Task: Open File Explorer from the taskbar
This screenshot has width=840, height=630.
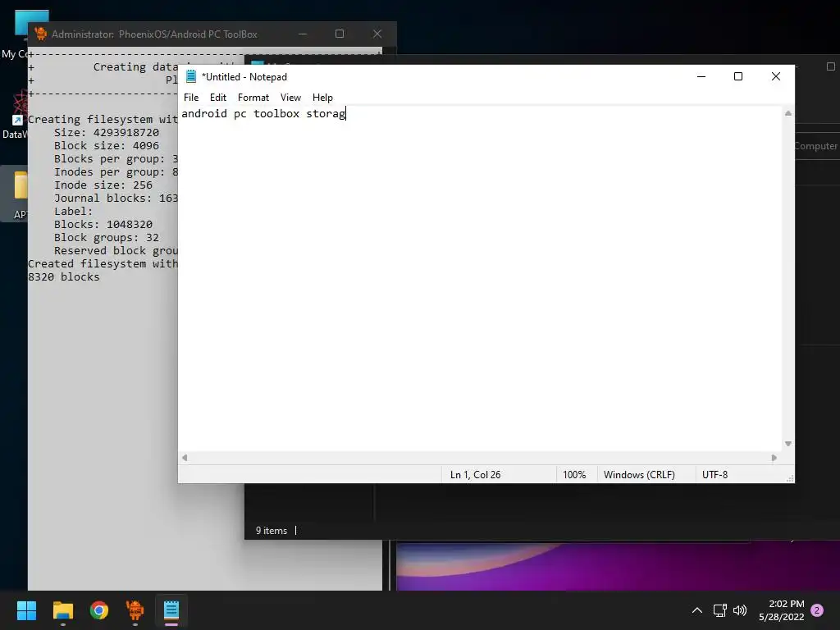Action: [62, 610]
